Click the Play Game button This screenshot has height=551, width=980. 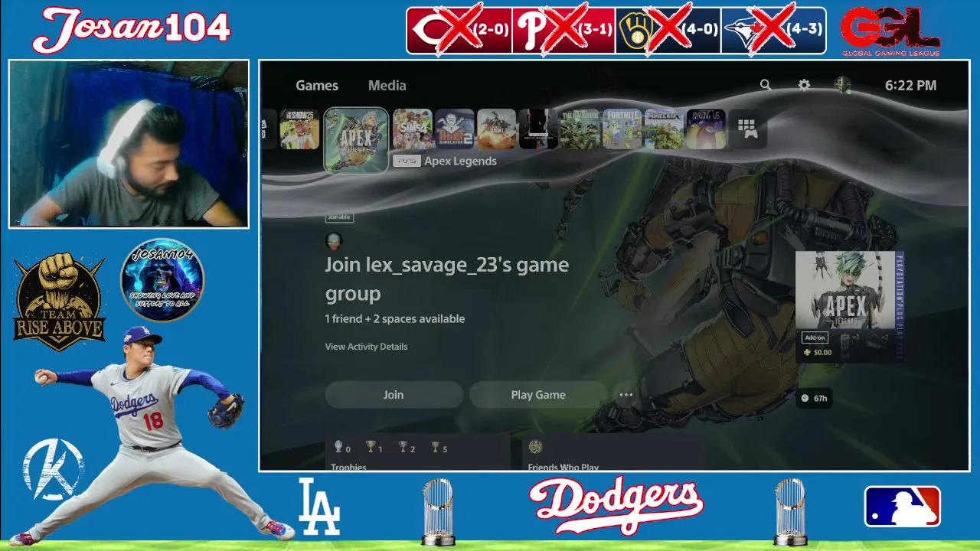point(538,395)
